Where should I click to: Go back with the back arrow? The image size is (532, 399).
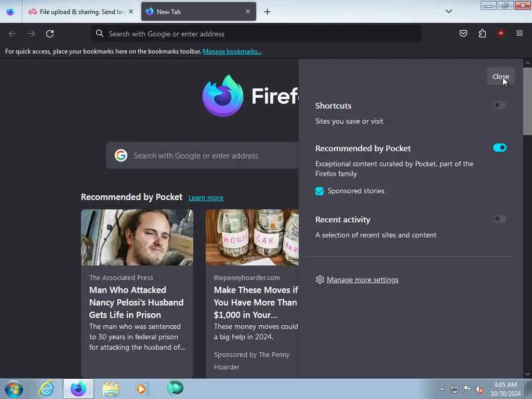point(12,34)
